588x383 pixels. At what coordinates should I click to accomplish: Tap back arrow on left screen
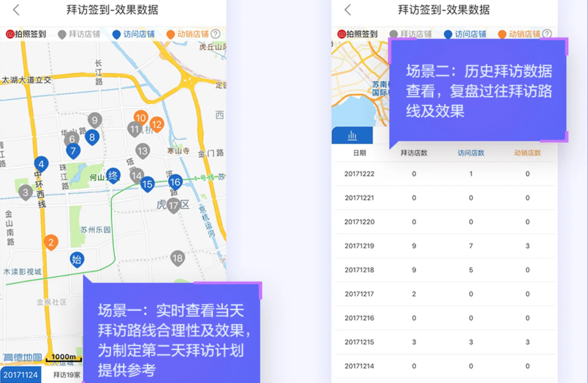click(17, 10)
